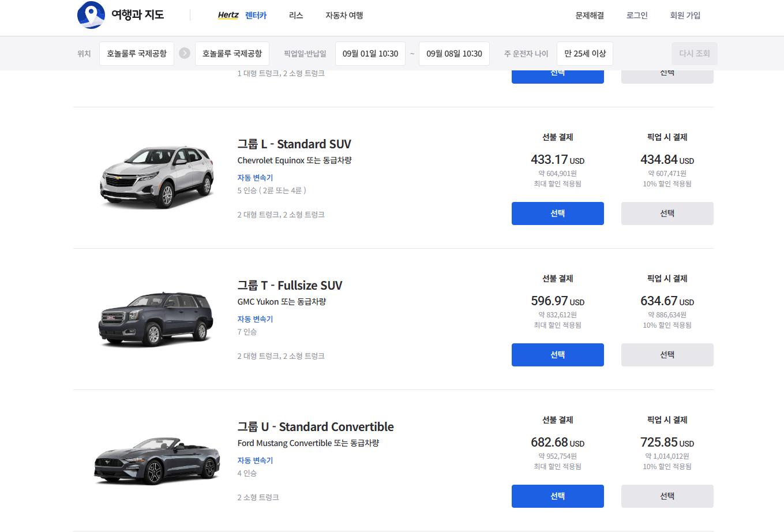Click the 여행과 지도 logo icon
This screenshot has width=784, height=532.
pyautogui.click(x=91, y=15)
